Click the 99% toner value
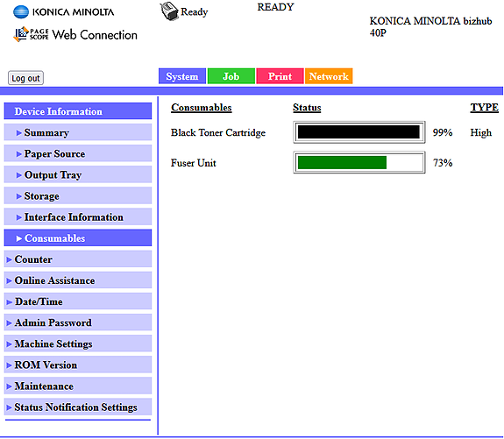This screenshot has width=504, height=439. click(443, 132)
